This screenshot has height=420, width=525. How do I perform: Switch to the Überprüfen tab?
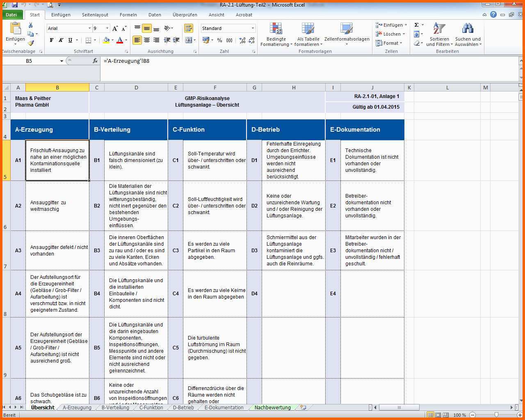click(x=185, y=15)
